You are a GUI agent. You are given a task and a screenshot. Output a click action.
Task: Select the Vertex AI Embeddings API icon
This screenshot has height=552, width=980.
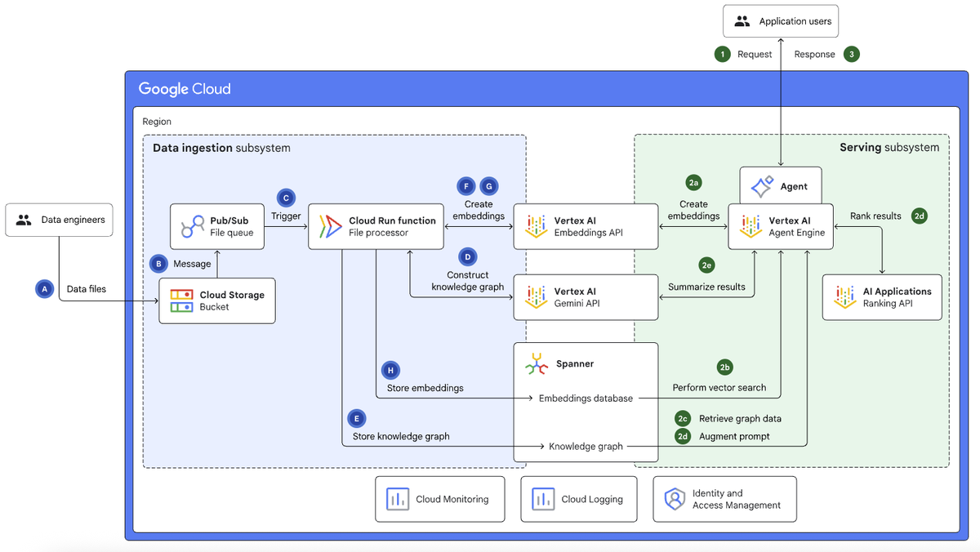pyautogui.click(x=537, y=226)
